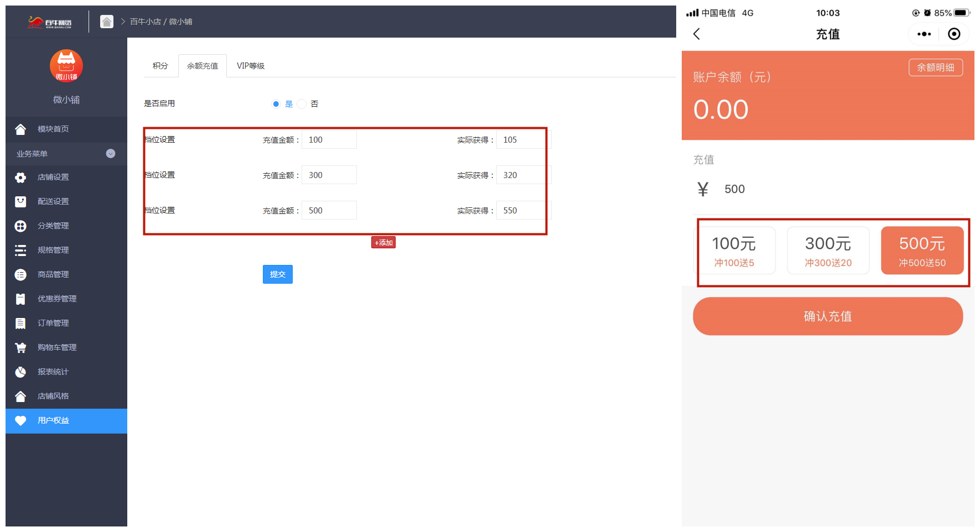The width and height of the screenshot is (980, 532).
Task: Click the 模块首页 house icon
Action: pyautogui.click(x=20, y=129)
